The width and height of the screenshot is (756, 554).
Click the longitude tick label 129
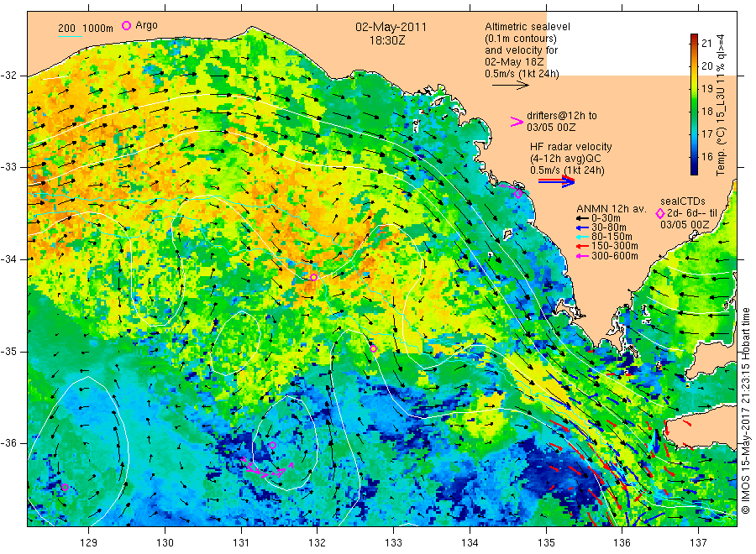[x=89, y=543]
